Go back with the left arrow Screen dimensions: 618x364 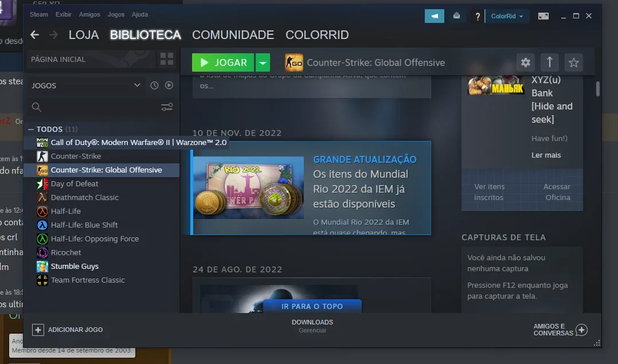click(x=34, y=34)
